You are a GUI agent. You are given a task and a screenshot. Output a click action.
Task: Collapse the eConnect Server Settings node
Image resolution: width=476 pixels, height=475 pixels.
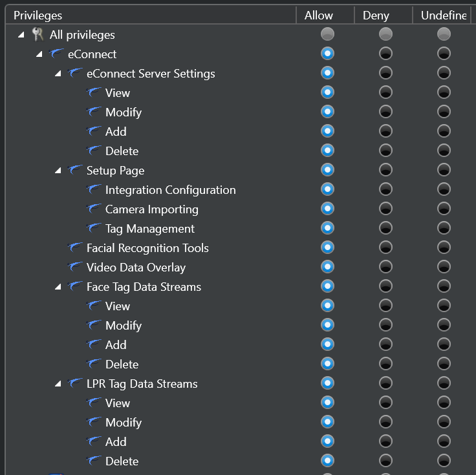(59, 74)
